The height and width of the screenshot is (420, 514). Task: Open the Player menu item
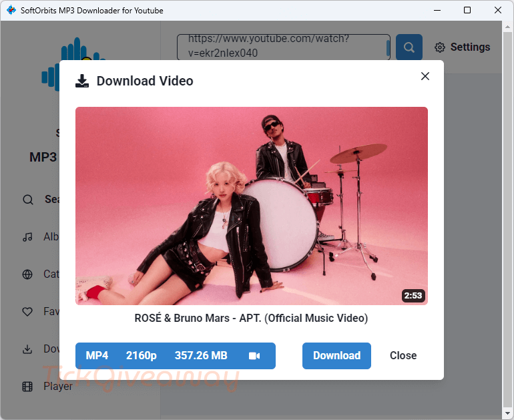pyautogui.click(x=47, y=387)
